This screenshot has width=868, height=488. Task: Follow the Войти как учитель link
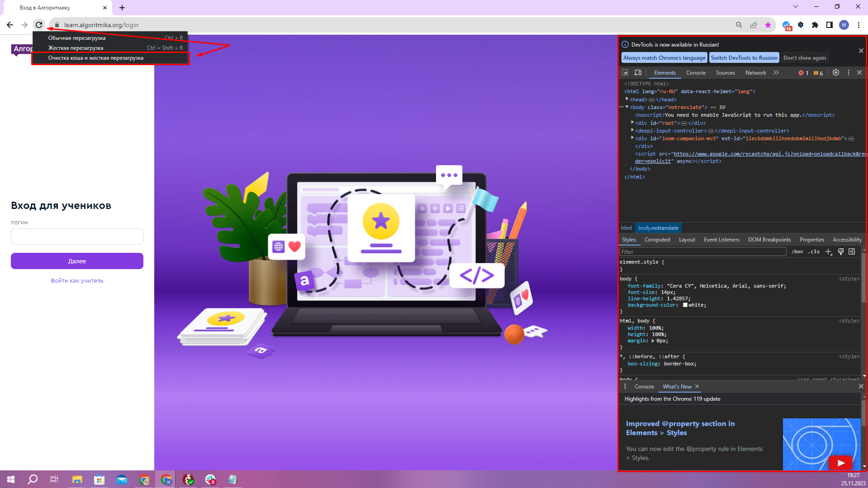point(77,280)
